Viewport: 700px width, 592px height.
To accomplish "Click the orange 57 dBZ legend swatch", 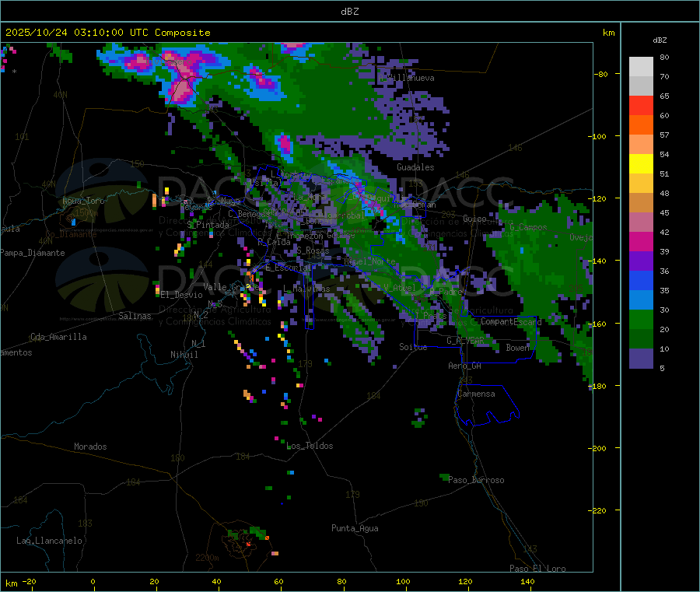I will tap(641, 125).
